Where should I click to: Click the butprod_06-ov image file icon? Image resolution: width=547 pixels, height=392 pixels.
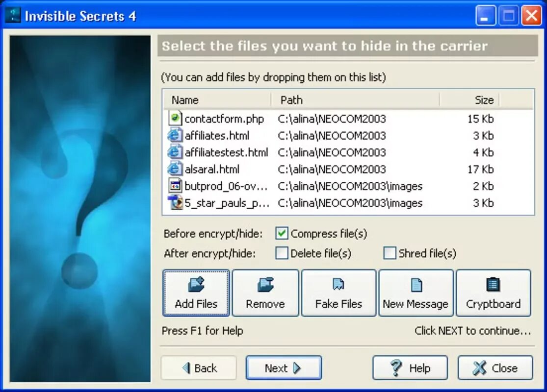tap(175, 186)
